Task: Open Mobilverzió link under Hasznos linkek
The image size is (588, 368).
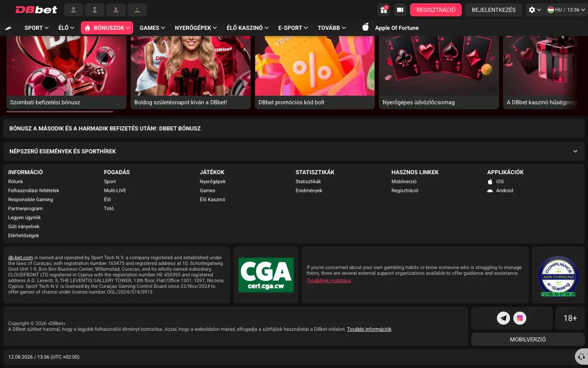Action: pos(404,182)
